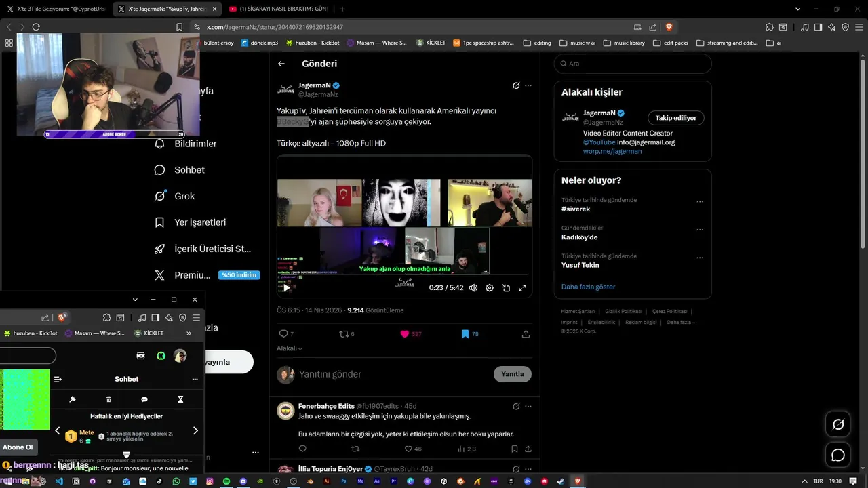Open Sohbet in the X sidebar
The image size is (868, 488).
179,170
